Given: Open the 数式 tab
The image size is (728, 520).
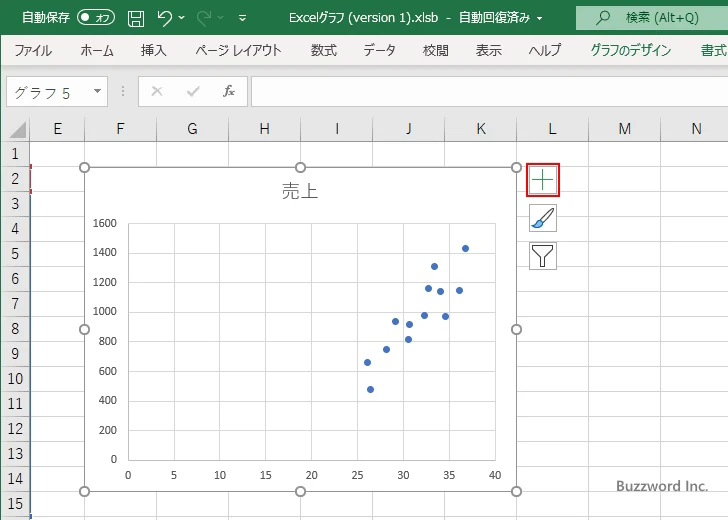Looking at the screenshot, I should coord(324,50).
